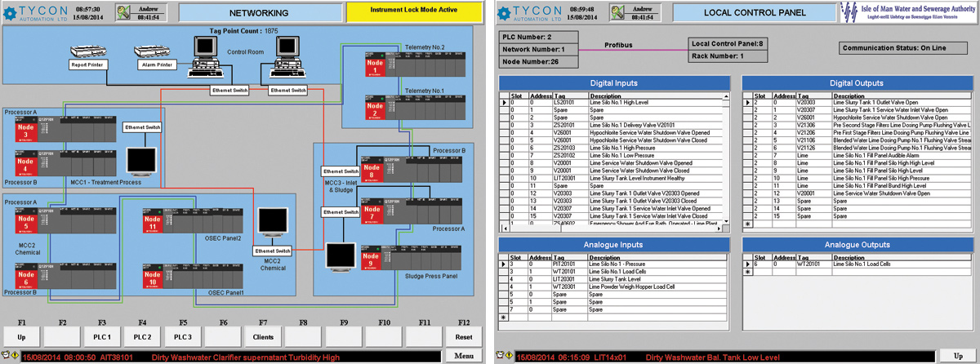Click alarm bell icon in Networking status bar
This screenshot has width=980, height=364.
pyautogui.click(x=7, y=356)
